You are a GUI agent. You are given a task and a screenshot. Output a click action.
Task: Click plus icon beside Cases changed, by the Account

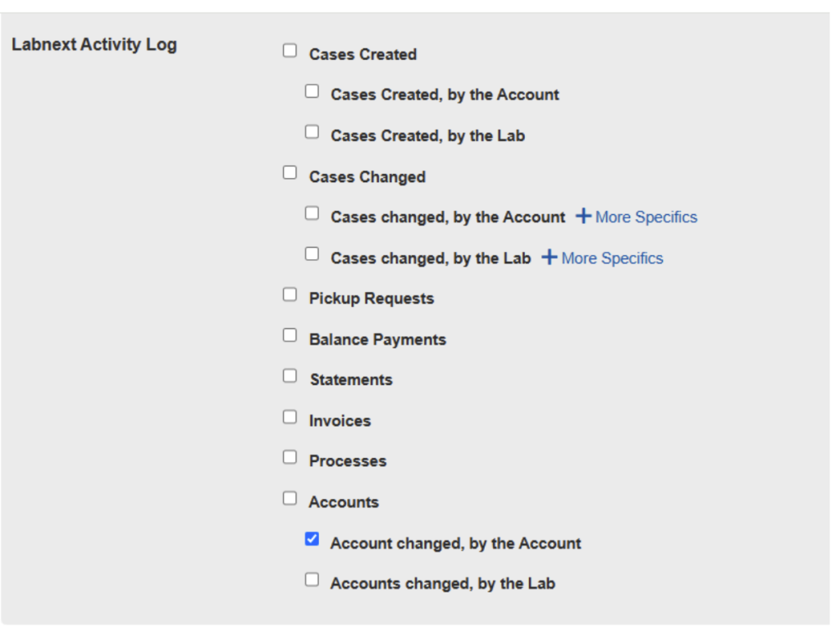[x=583, y=217]
